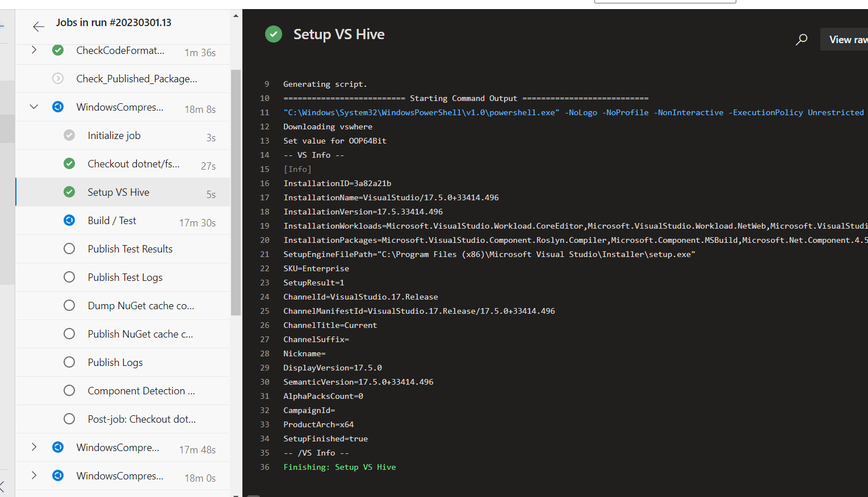
Task: Click the skipped status icon of Check_Published_Package
Action: pos(58,78)
